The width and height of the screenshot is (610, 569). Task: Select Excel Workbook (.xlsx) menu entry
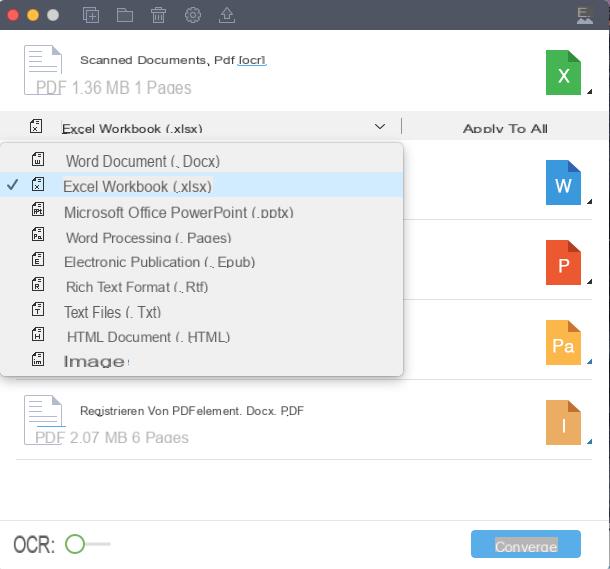pyautogui.click(x=202, y=185)
